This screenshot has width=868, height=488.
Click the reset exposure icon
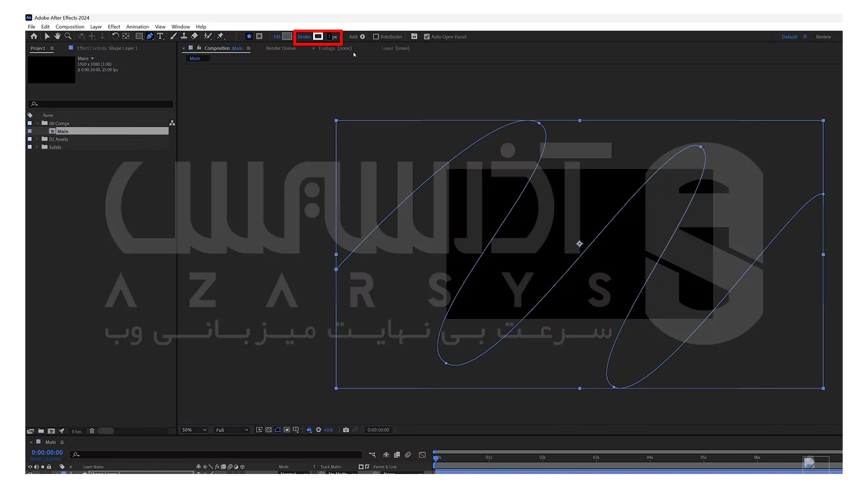319,430
